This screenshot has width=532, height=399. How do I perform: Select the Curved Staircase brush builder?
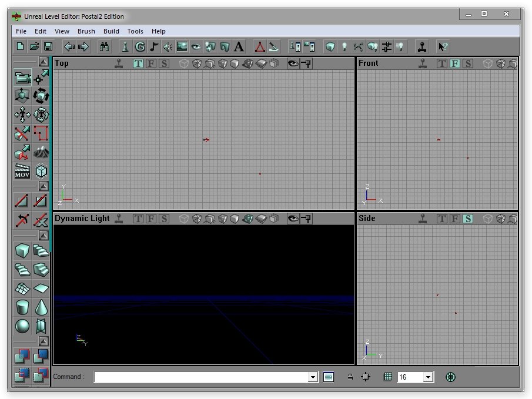point(41,251)
